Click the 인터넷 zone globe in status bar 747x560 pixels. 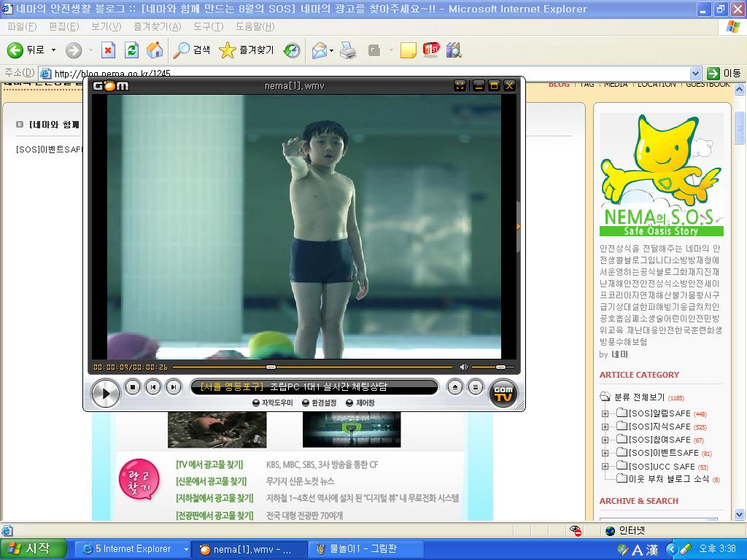[x=610, y=531]
